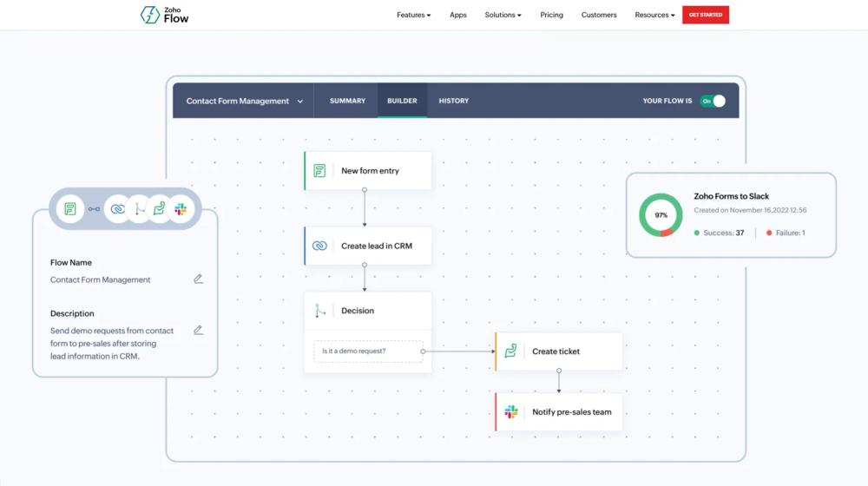This screenshot has width=868, height=486.
Task: Click the output node of the demo request condition
Action: click(x=423, y=351)
